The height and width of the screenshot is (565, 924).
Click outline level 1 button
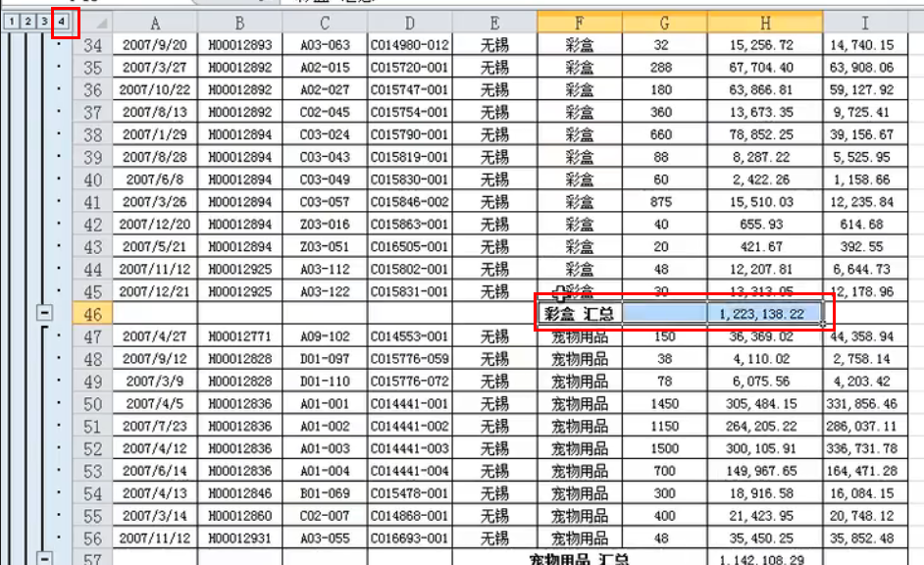pos(12,21)
